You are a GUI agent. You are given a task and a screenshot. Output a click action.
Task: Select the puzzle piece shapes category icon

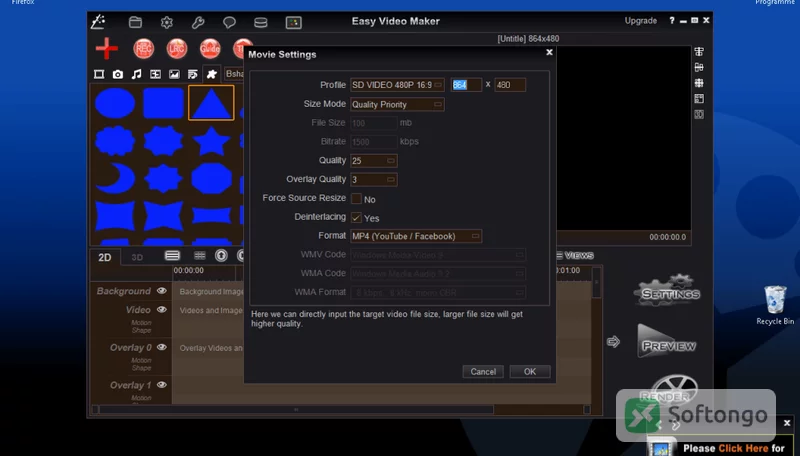point(211,74)
